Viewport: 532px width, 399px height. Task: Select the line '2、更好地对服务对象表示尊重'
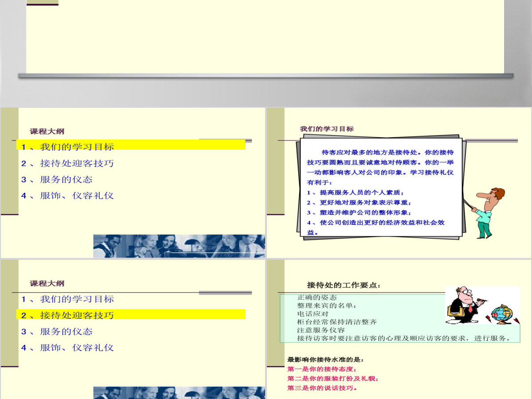click(359, 203)
